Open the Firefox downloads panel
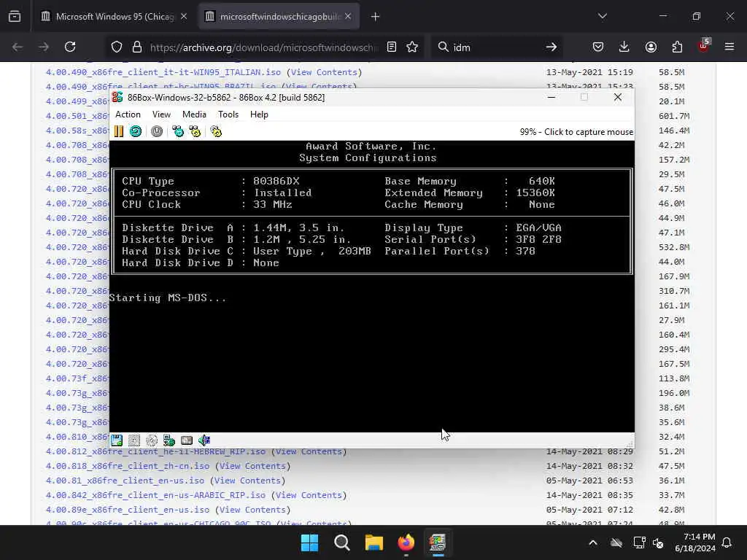Image resolution: width=747 pixels, height=560 pixels. click(x=624, y=47)
